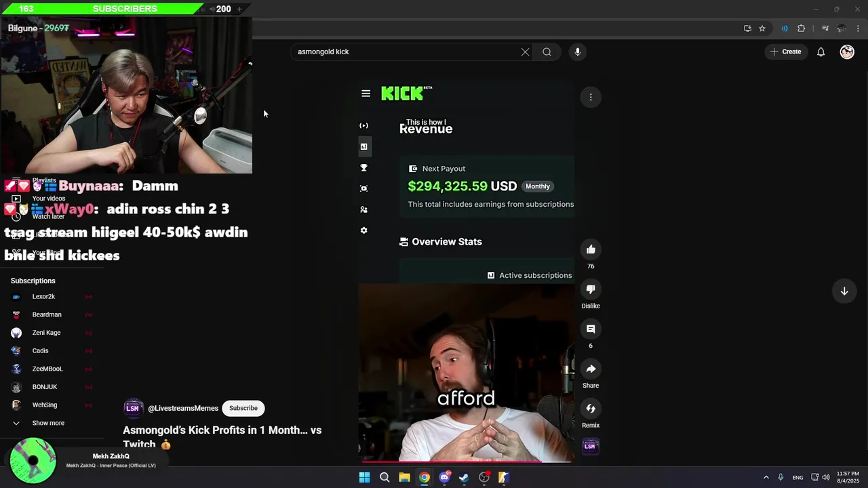This screenshot has width=868, height=488.
Task: Open File Explorer from taskbar
Action: 404,477
